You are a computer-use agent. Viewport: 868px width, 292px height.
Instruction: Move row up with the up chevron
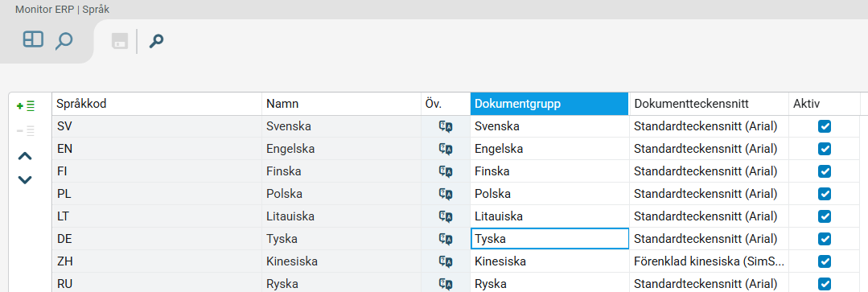point(25,157)
